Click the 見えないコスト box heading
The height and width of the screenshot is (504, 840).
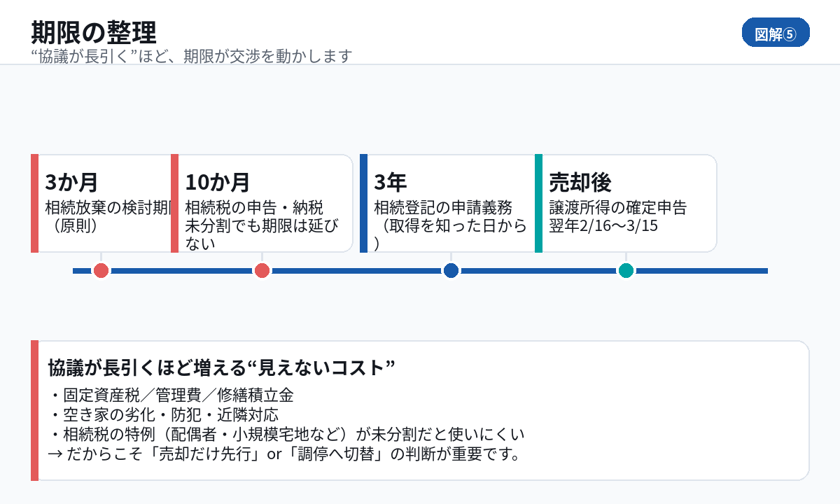[222, 367]
